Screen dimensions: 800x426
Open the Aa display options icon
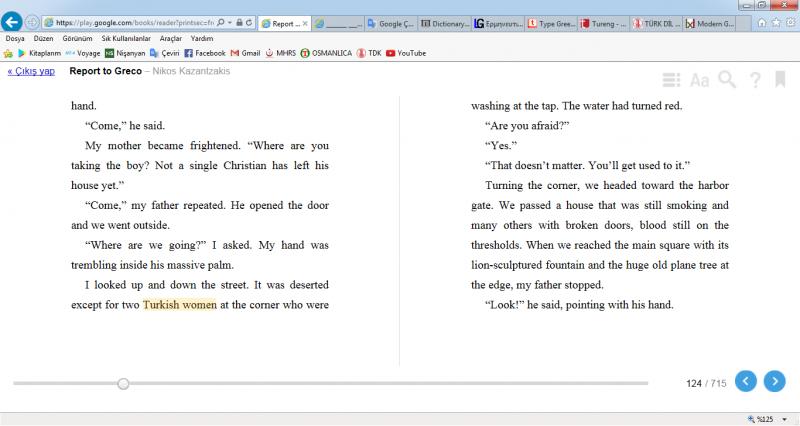point(699,80)
